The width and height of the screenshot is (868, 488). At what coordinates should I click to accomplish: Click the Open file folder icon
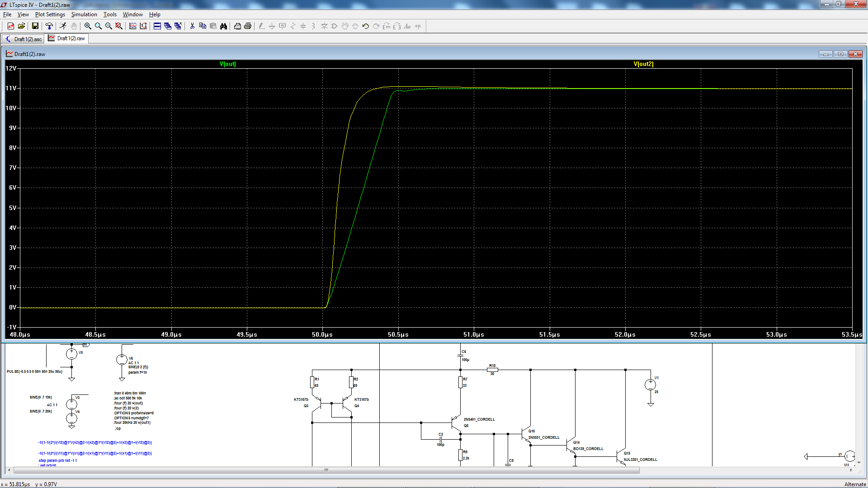[21, 26]
